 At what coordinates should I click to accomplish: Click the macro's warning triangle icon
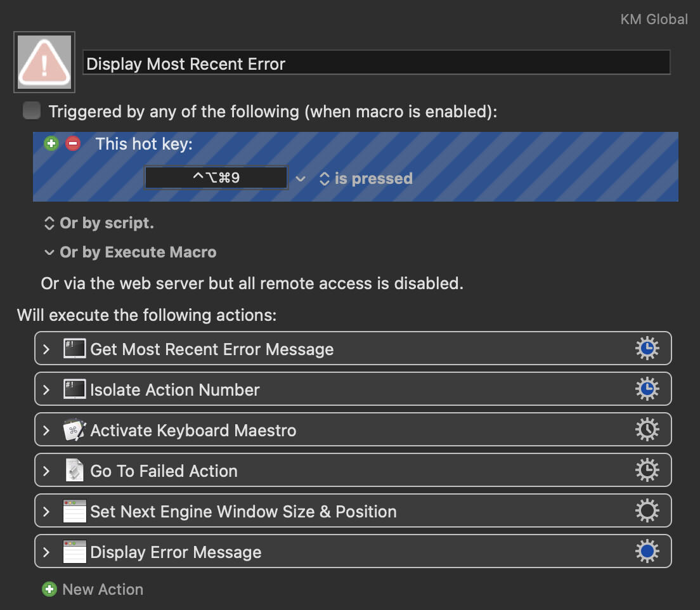coord(44,62)
